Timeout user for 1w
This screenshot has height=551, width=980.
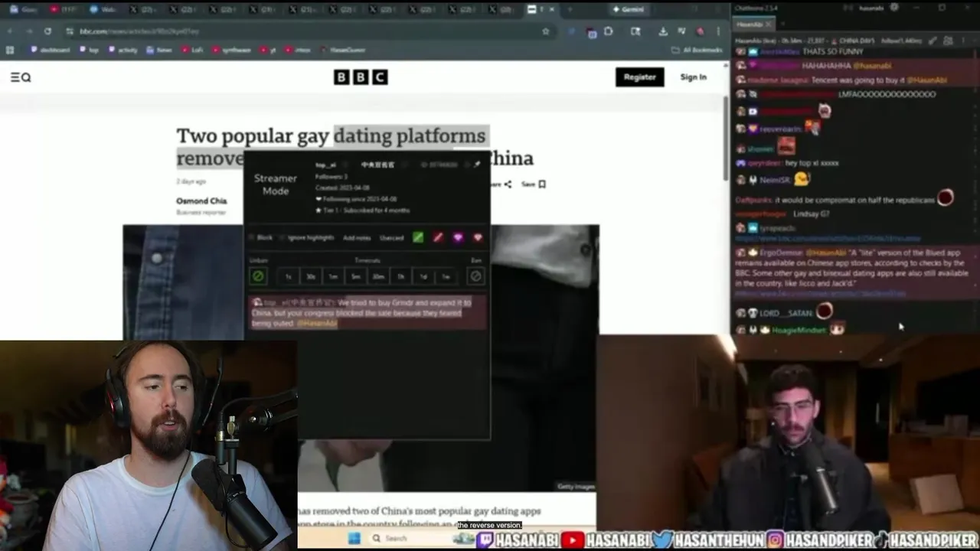(446, 276)
